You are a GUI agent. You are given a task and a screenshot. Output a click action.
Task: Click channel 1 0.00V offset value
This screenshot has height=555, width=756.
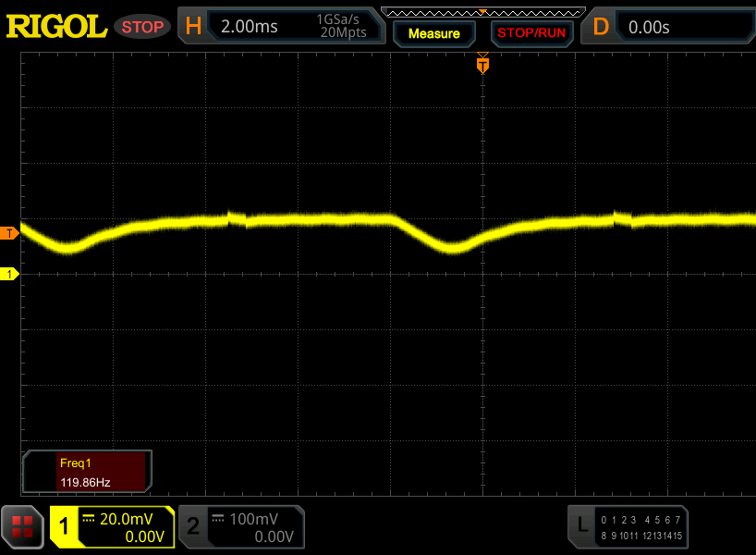[x=145, y=536]
